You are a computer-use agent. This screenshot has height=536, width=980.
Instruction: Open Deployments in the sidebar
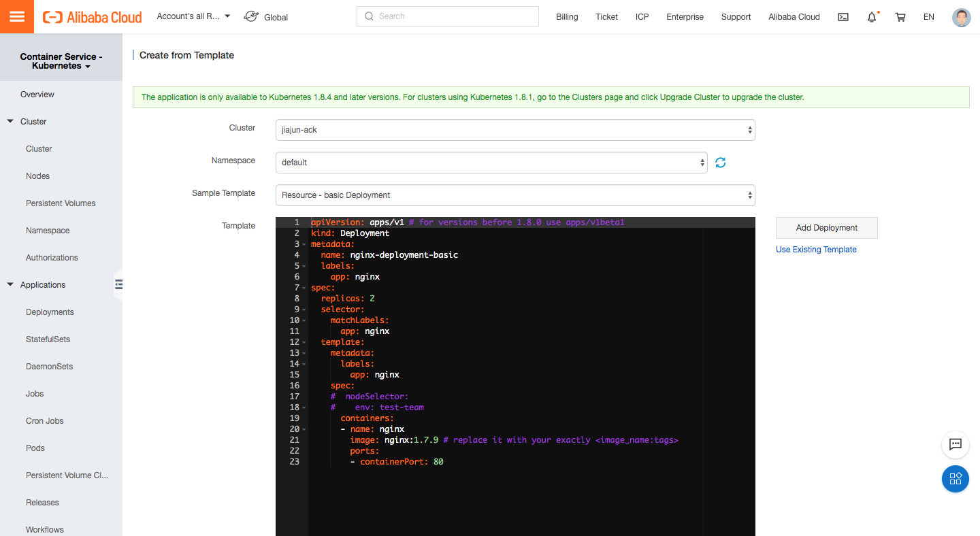coord(50,312)
